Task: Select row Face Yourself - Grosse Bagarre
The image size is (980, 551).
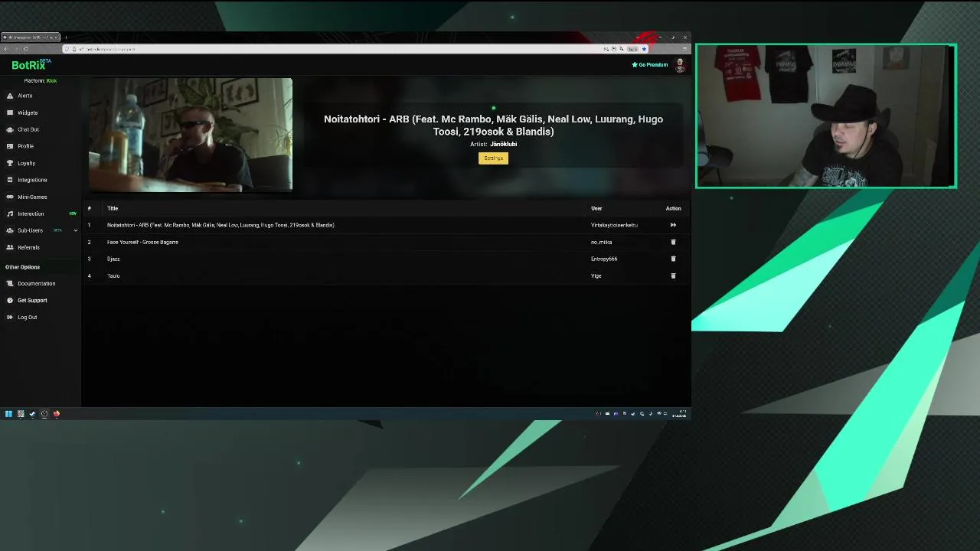Action: coord(142,242)
